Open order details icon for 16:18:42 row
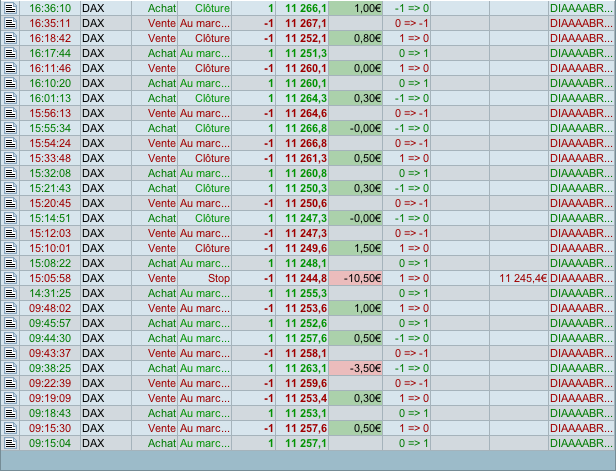This screenshot has height=471, width=616. (11, 38)
